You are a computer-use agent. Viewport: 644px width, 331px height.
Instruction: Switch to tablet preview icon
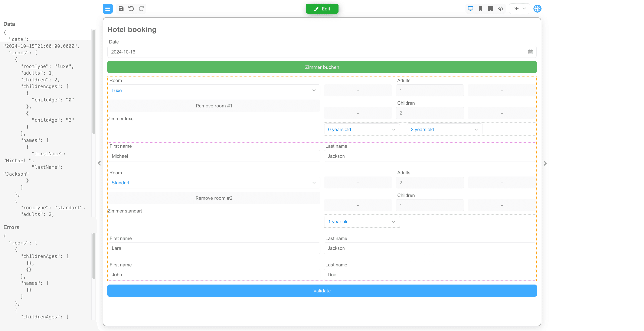(490, 9)
